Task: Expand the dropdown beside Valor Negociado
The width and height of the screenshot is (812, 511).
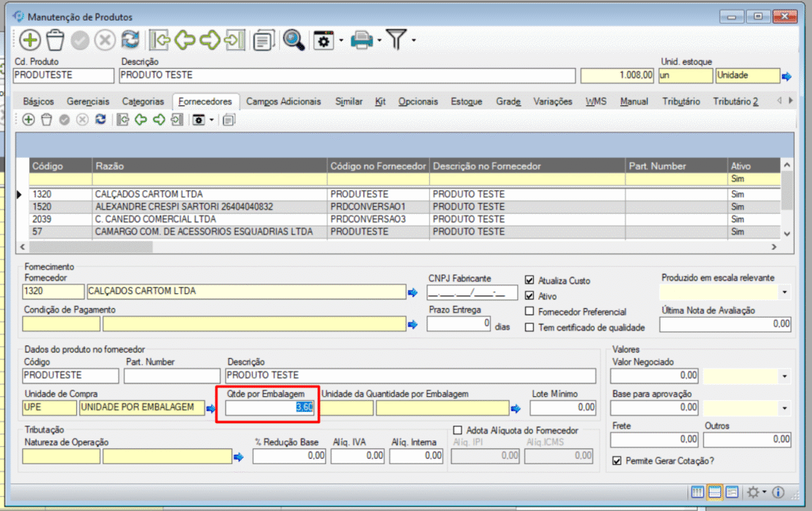Action: click(785, 376)
